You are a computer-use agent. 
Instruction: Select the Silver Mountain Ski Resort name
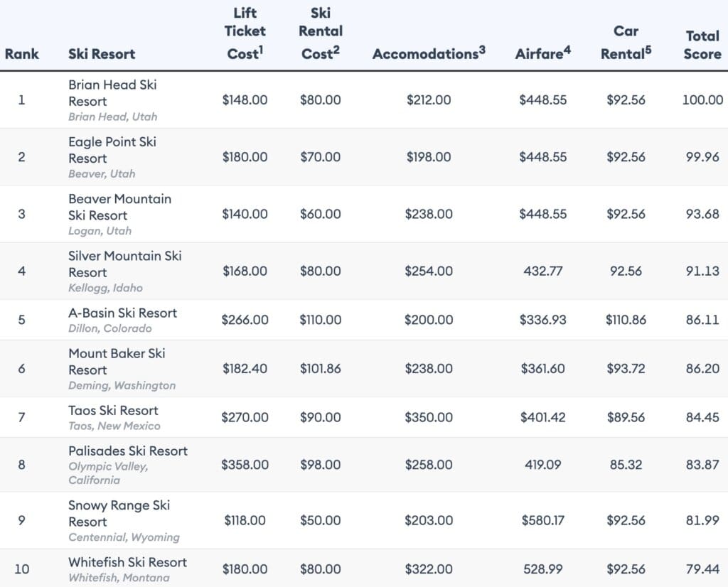(124, 264)
